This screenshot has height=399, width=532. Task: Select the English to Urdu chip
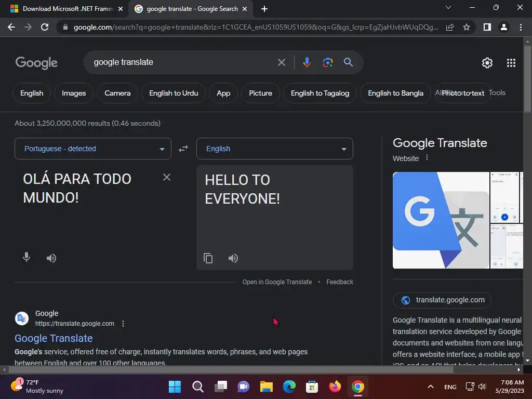174,93
